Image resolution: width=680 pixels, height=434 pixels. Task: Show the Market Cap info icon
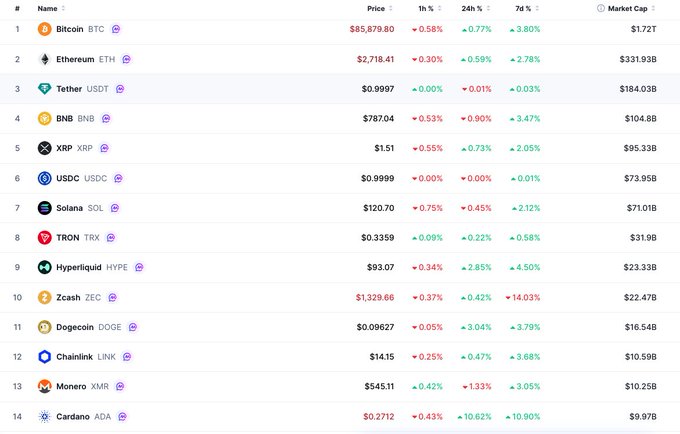(x=601, y=8)
